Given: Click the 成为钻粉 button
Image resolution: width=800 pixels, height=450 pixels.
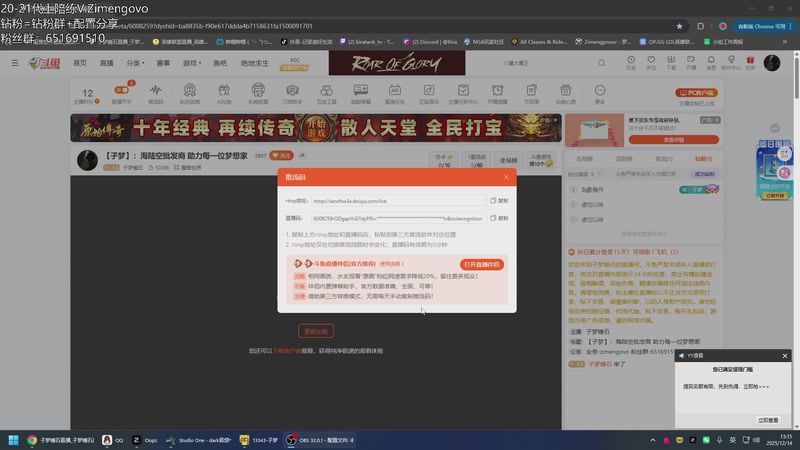Looking at the screenshot, I should pos(705,174).
